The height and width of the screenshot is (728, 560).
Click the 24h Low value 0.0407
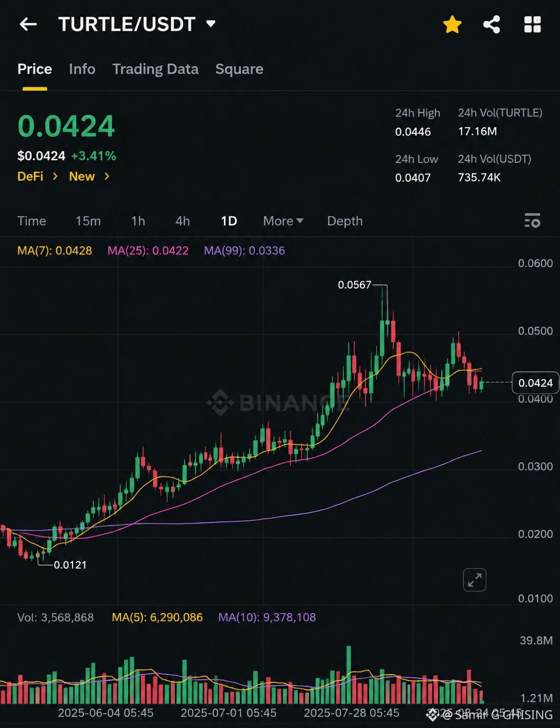point(413,178)
